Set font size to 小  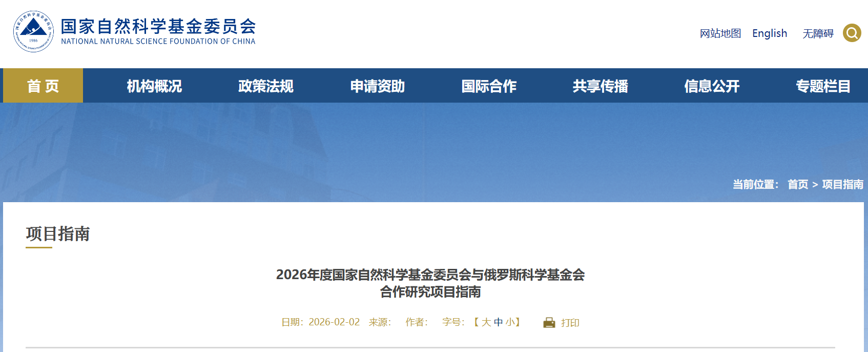click(x=510, y=322)
